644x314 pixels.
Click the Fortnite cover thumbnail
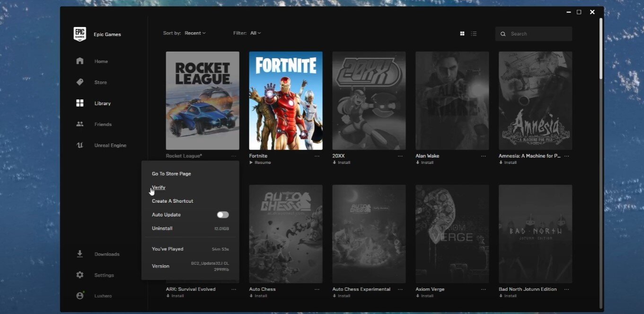point(286,100)
